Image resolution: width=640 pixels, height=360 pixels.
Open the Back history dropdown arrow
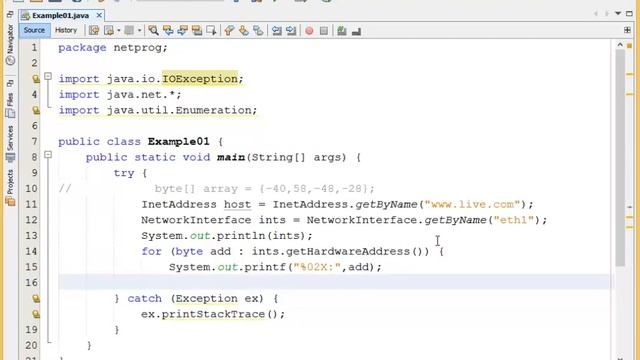[118, 31]
